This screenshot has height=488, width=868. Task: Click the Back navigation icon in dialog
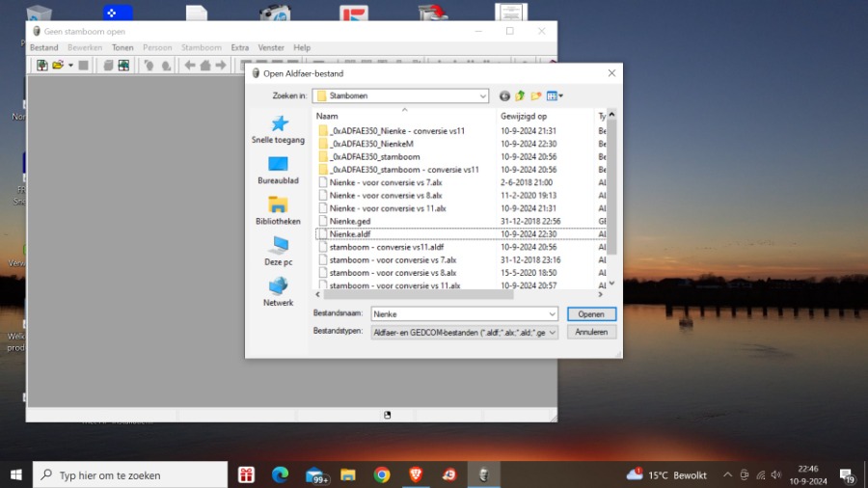pyautogui.click(x=504, y=95)
